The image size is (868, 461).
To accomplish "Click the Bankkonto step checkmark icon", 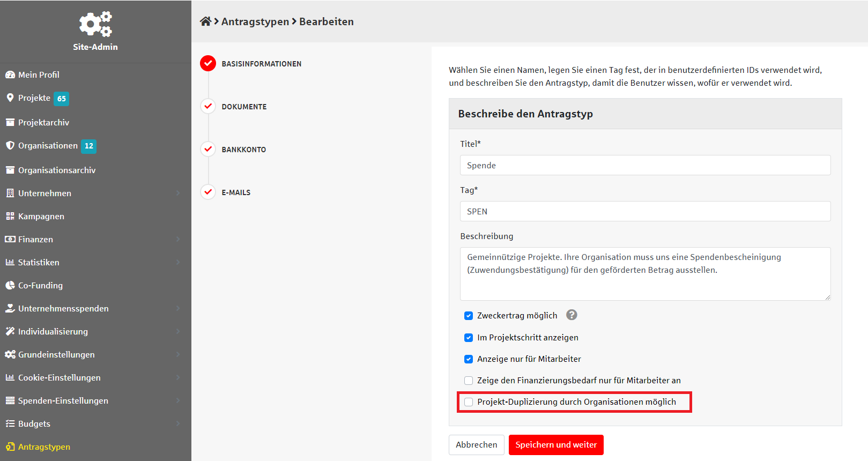I will 208,149.
